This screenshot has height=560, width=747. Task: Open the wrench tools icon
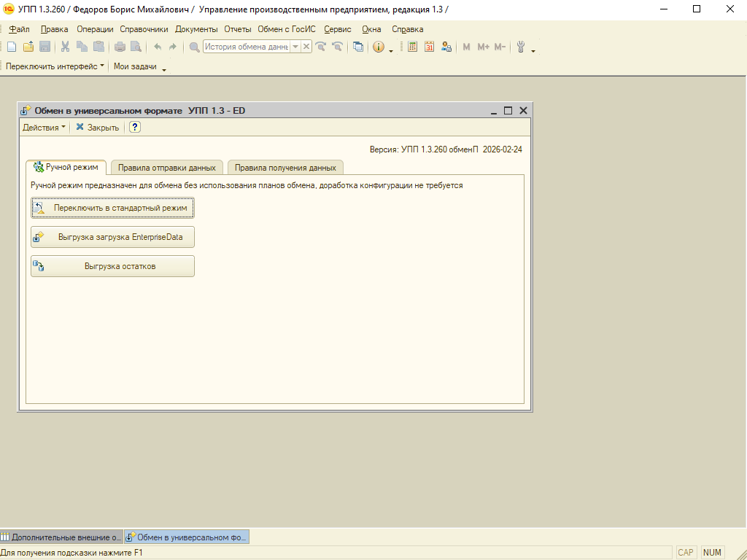pos(521,47)
